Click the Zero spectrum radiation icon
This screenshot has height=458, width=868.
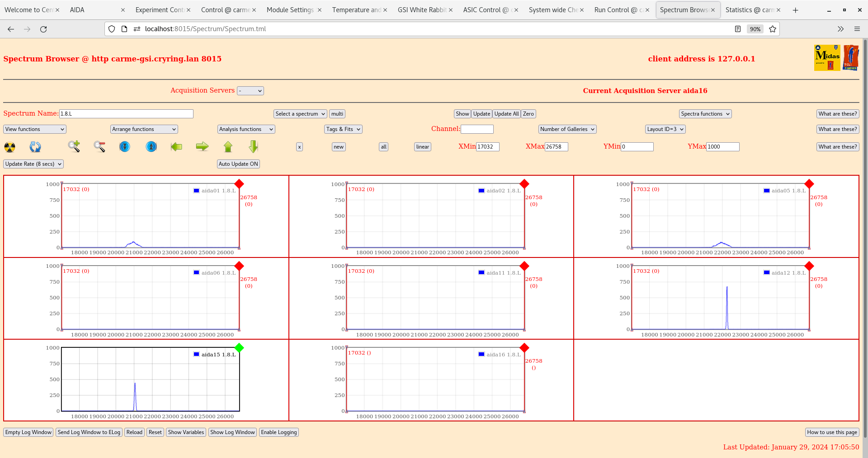click(9, 147)
